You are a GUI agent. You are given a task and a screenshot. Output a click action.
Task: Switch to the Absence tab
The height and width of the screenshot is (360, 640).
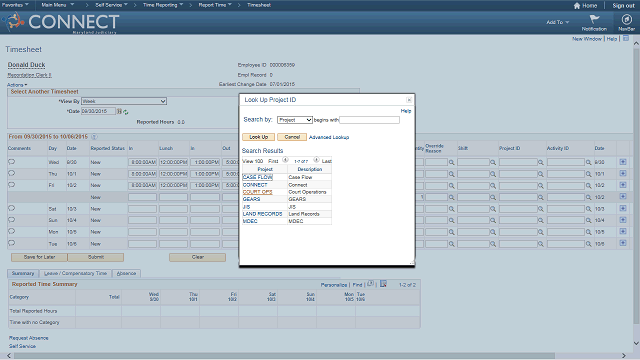tap(126, 273)
